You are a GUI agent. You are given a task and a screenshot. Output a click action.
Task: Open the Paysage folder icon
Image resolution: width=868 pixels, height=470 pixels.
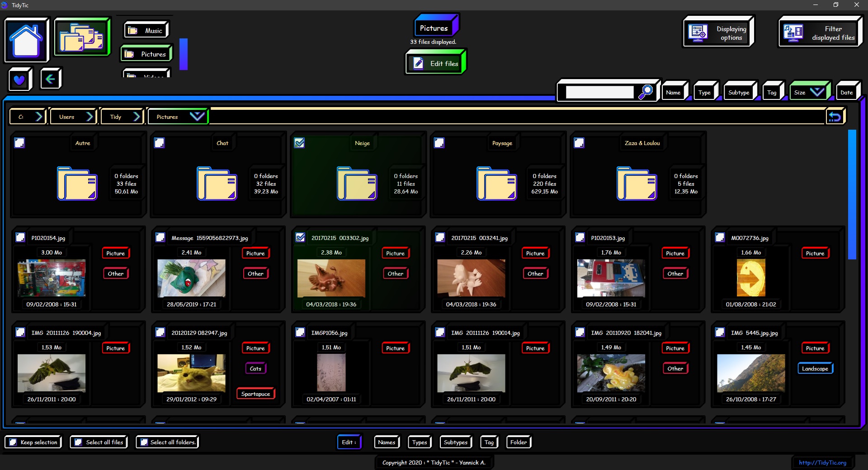tap(496, 183)
